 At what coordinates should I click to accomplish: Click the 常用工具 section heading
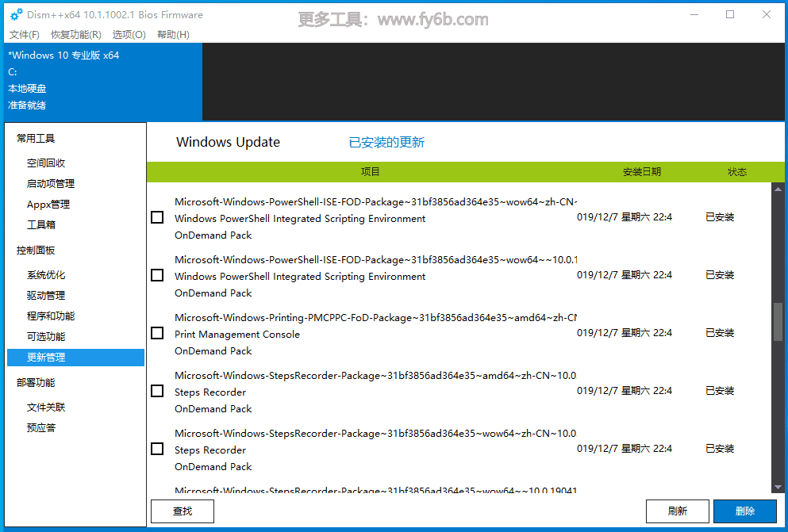tap(36, 139)
